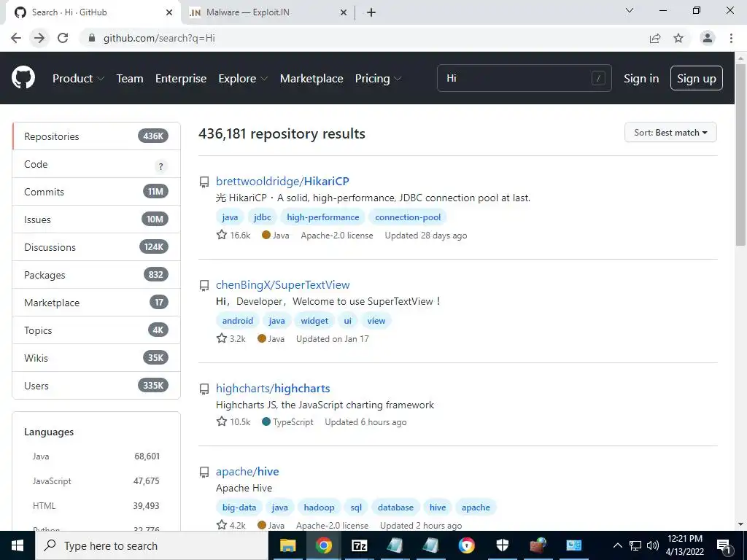Open the share this page icon
The height and width of the screenshot is (560, 747).
pos(655,38)
